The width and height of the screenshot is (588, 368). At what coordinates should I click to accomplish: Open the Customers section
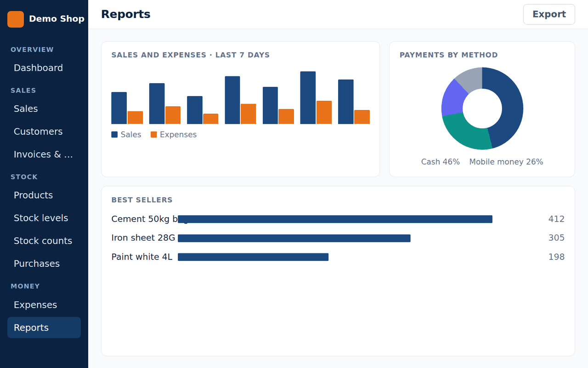click(x=44, y=132)
